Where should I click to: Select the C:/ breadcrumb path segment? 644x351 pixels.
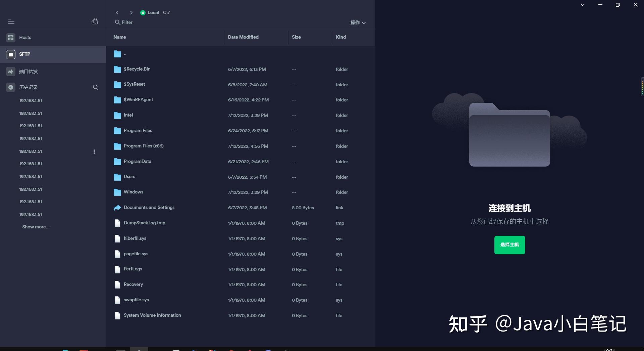click(x=166, y=12)
